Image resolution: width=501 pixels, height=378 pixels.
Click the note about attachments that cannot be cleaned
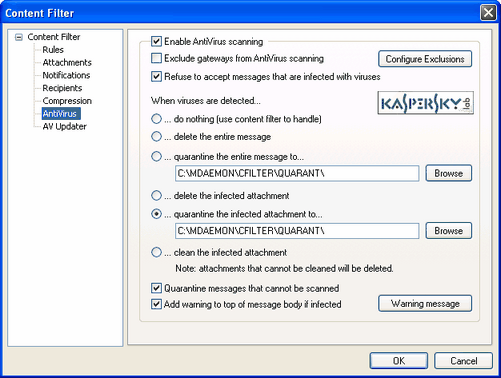(x=284, y=268)
